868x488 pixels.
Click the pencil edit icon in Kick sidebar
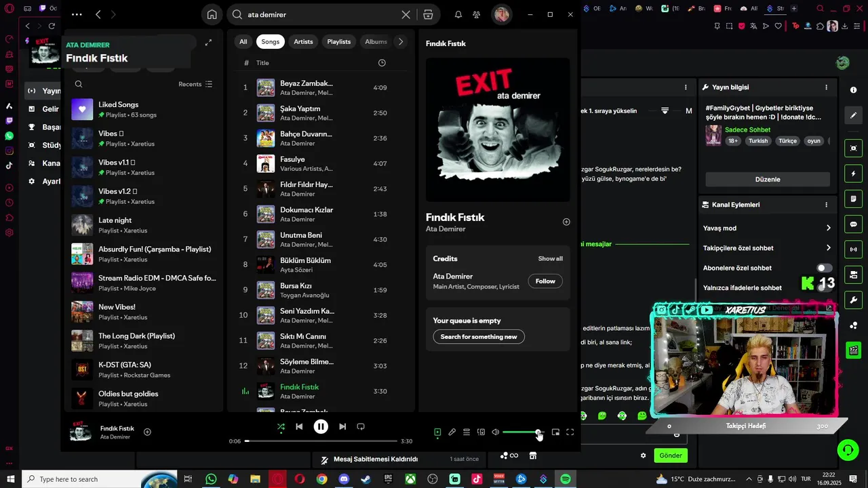853,115
